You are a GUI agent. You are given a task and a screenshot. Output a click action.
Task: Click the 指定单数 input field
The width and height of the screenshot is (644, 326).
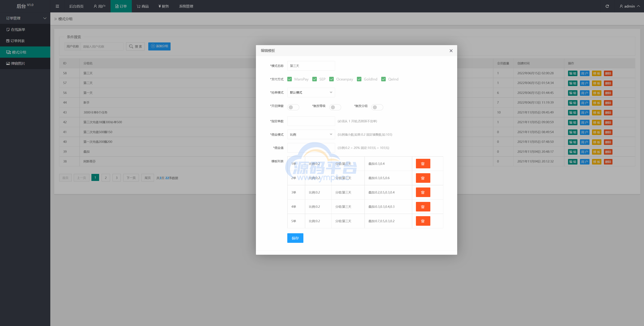coord(311,121)
